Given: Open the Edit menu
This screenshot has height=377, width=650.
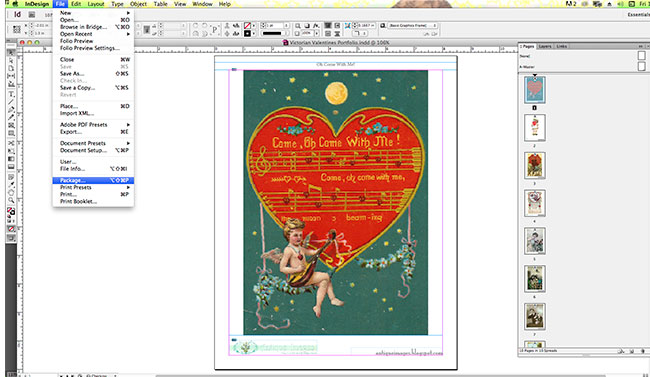Looking at the screenshot, I should (76, 4).
